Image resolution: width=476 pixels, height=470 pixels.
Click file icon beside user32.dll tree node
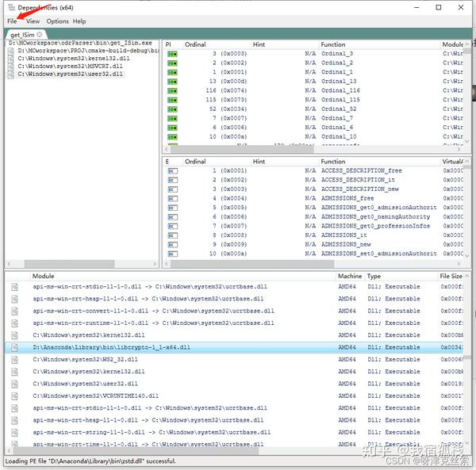click(x=10, y=75)
